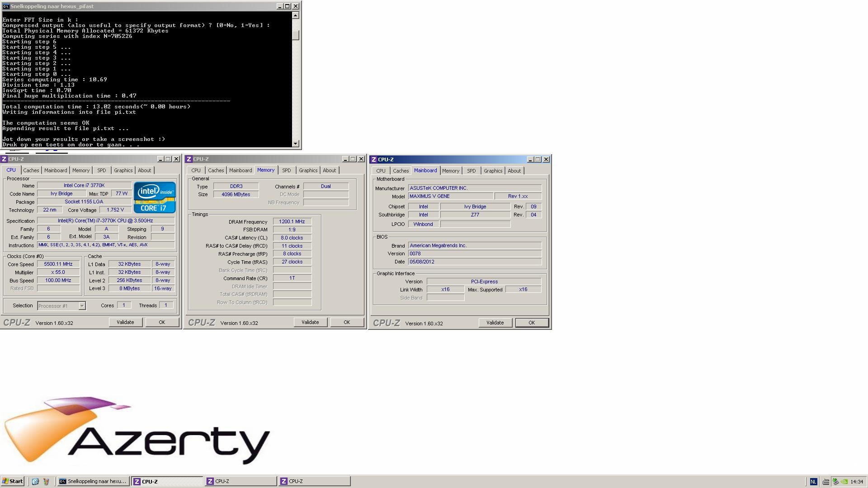This screenshot has height=488, width=868.
Task: Switch to Caches tab in first CPU-Z window
Action: pos(31,170)
